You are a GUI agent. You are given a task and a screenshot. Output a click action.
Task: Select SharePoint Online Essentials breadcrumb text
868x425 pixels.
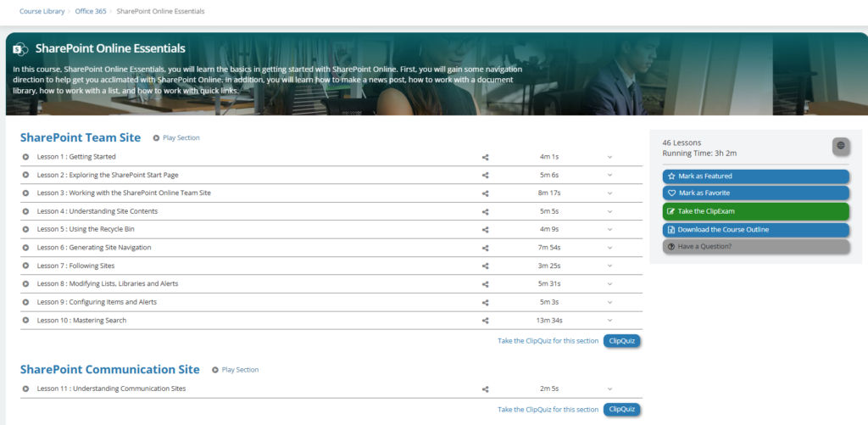160,11
